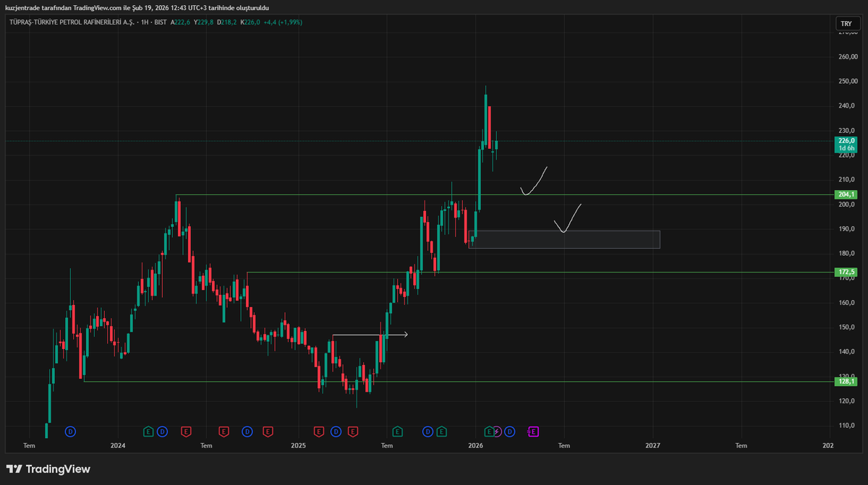Click the 1d 6h bar countdown label
The width and height of the screenshot is (868, 485).
point(846,148)
